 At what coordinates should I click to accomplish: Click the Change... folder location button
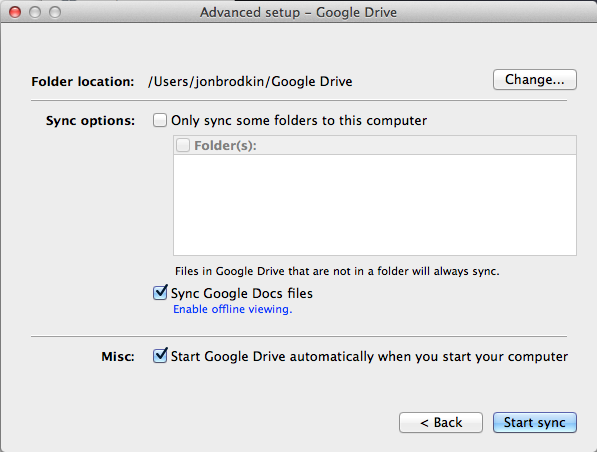pos(535,80)
